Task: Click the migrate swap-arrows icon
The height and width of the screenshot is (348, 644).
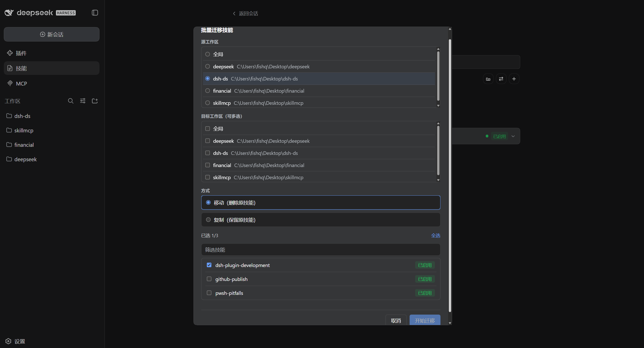Action: pos(501,79)
